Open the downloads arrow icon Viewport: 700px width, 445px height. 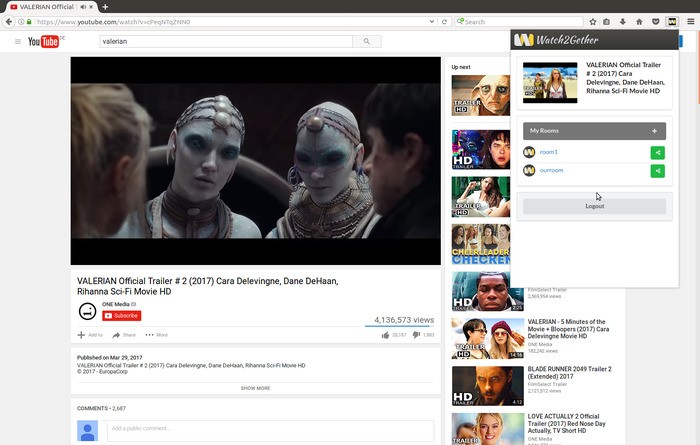click(x=623, y=21)
